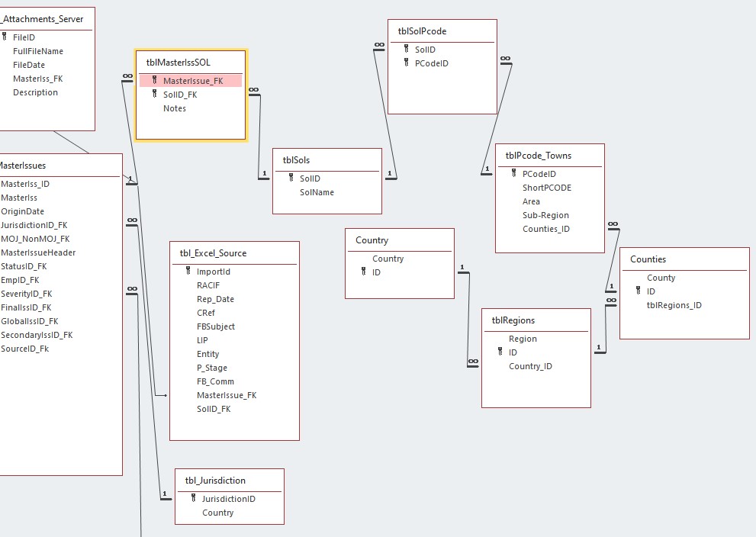Select the tblRegions table title
Image resolution: width=756 pixels, height=537 pixels.
pyautogui.click(x=513, y=320)
